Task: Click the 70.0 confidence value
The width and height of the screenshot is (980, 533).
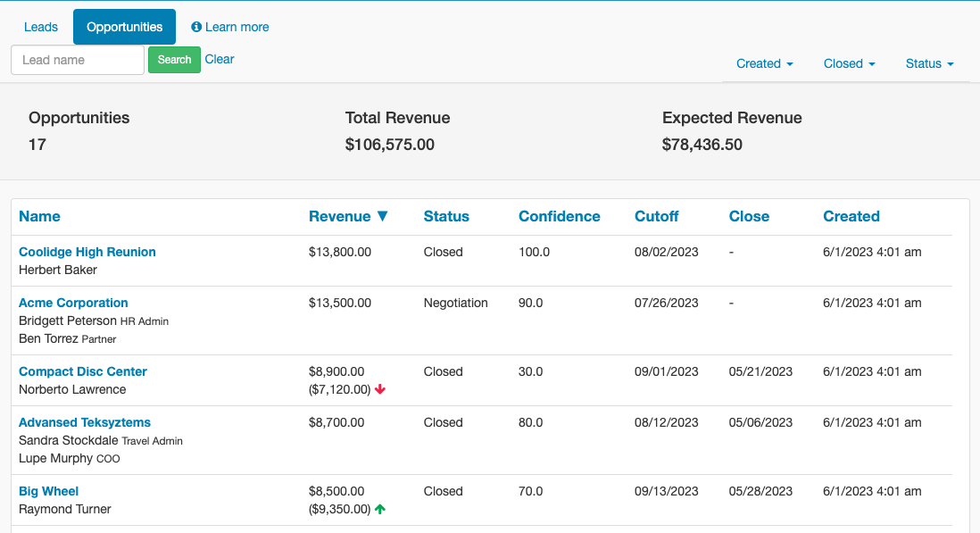Action: (x=531, y=491)
